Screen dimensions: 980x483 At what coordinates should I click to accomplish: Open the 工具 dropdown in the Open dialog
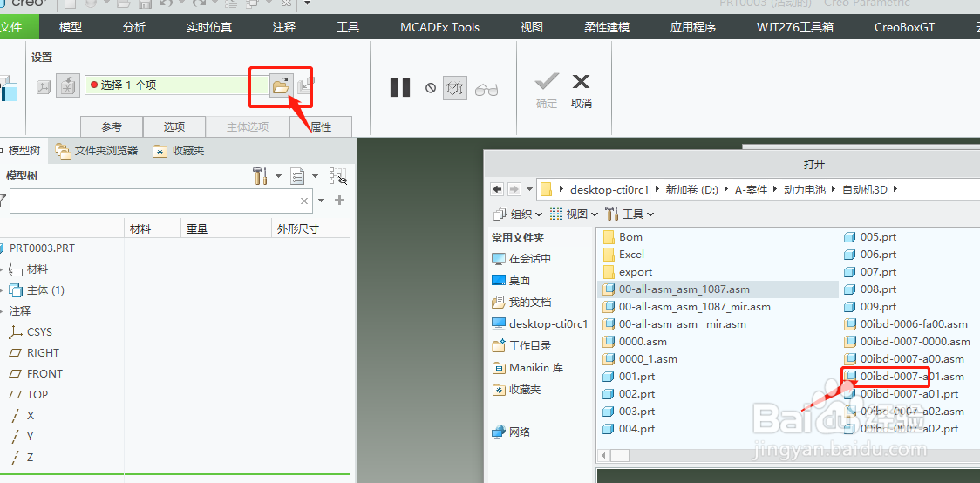[x=630, y=214]
